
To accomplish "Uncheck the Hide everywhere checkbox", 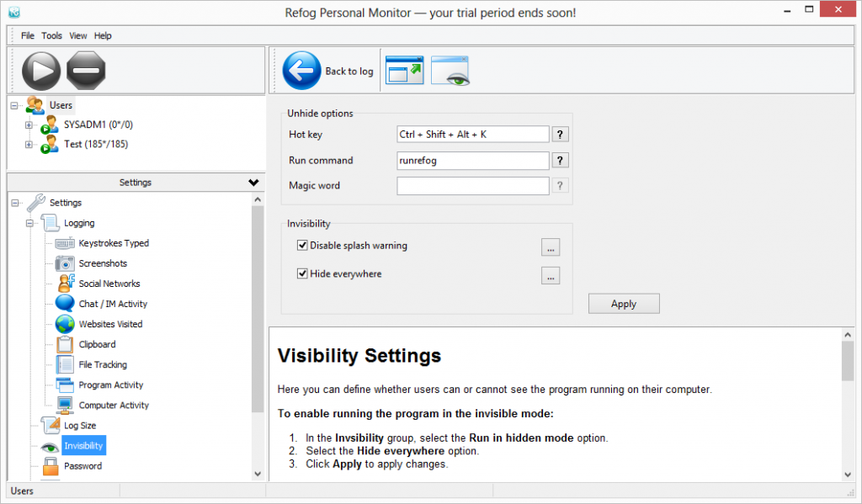I will pos(302,273).
